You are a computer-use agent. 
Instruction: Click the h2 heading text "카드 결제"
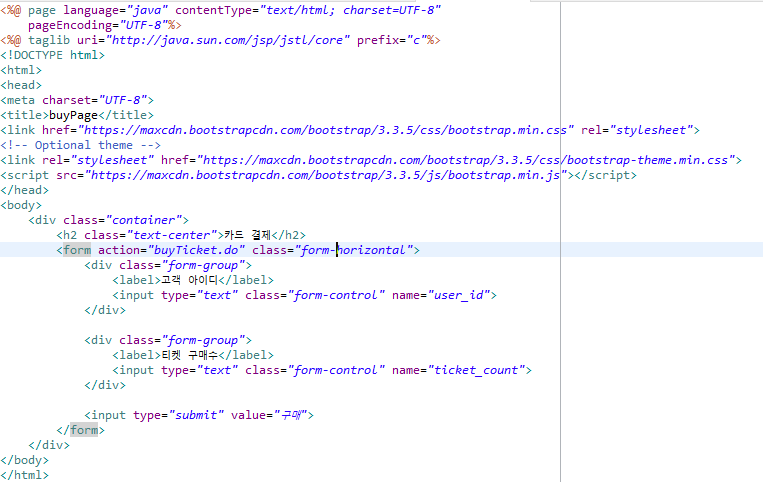[x=247, y=235]
